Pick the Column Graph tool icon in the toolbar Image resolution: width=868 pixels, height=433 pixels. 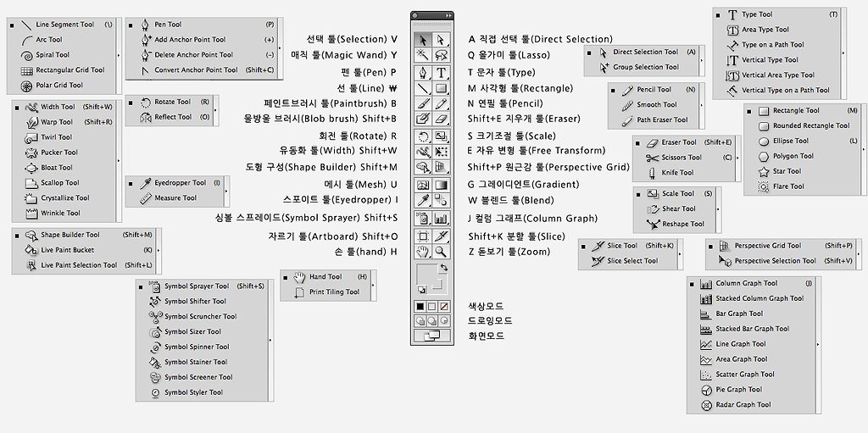[x=441, y=218]
